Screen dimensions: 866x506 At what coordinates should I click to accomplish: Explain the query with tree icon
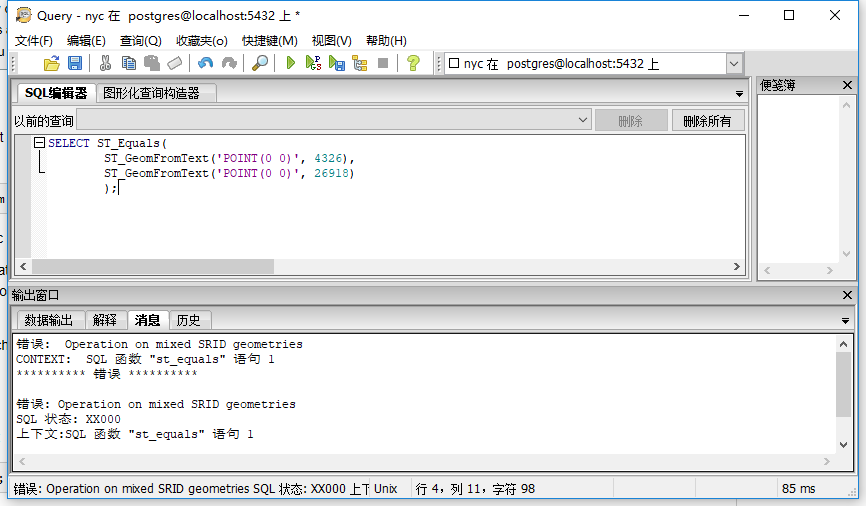point(360,64)
